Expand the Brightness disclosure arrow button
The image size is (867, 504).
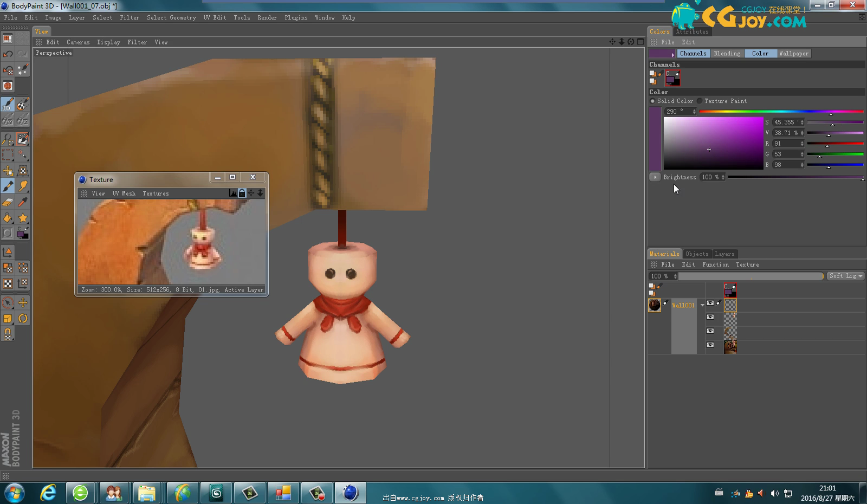coord(655,177)
